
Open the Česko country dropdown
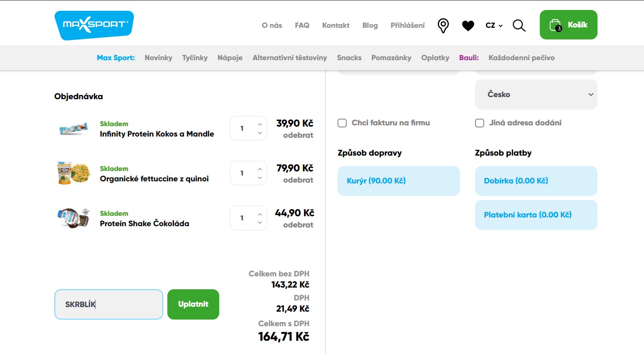[536, 95]
